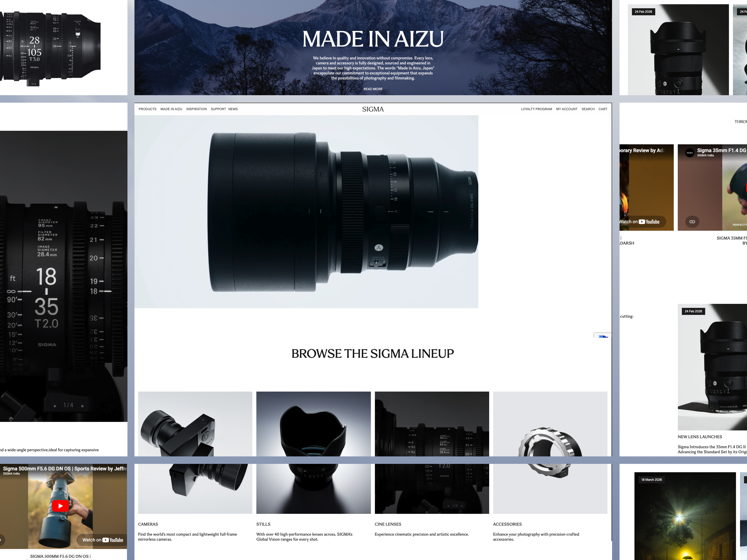The width and height of the screenshot is (747, 560).
Task: Go to MY ACCOUNT
Action: pos(567,109)
